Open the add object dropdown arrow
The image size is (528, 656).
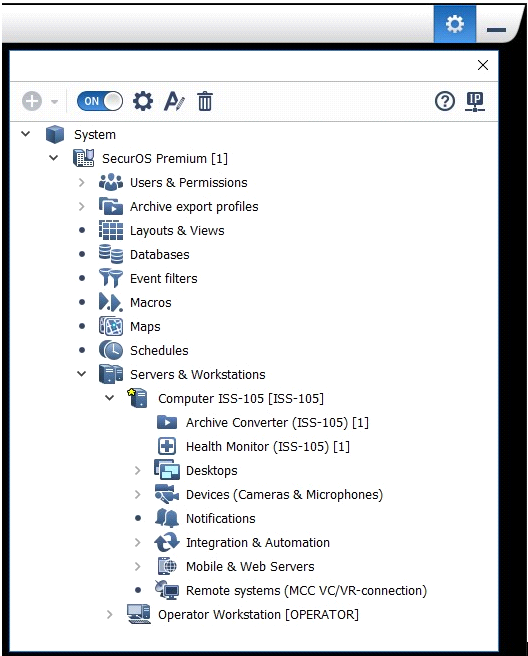click(x=54, y=102)
